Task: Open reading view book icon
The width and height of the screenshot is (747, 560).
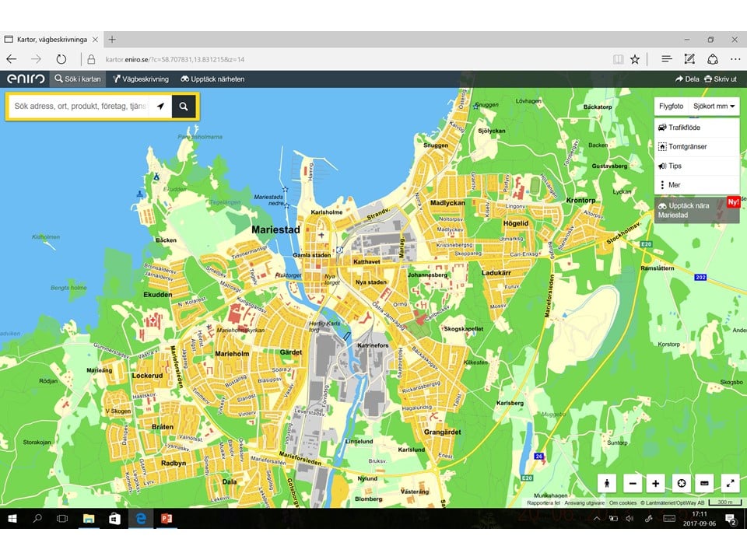Action: [618, 60]
